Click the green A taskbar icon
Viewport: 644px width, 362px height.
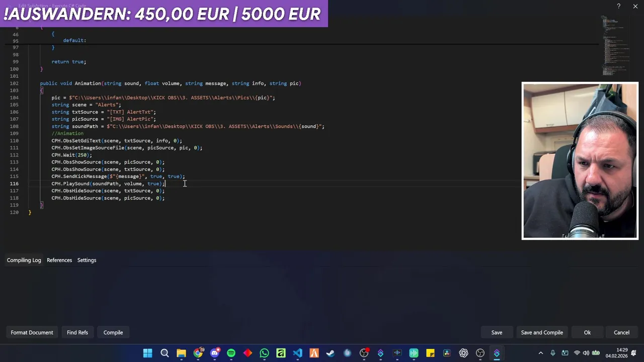pyautogui.click(x=281, y=353)
